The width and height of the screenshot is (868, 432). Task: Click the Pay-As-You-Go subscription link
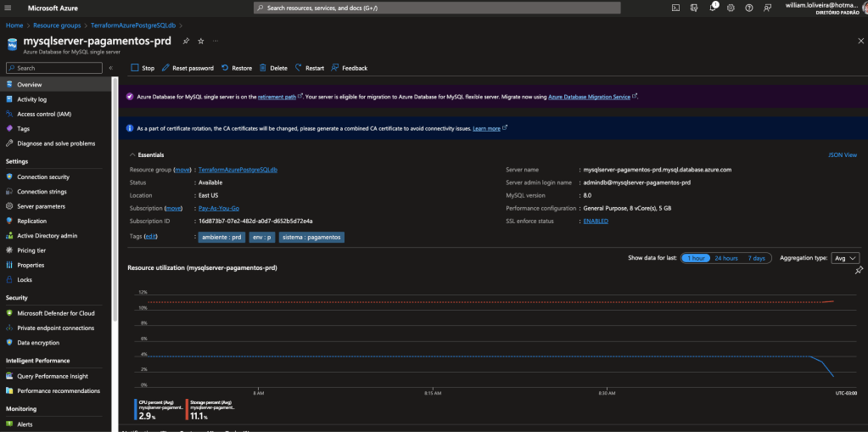point(219,208)
